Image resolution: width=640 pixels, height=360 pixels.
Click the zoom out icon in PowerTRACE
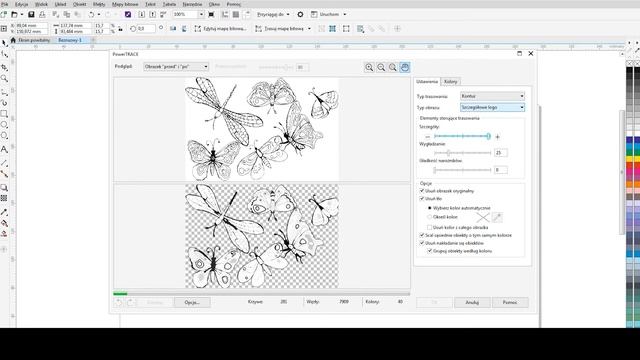[x=381, y=67]
